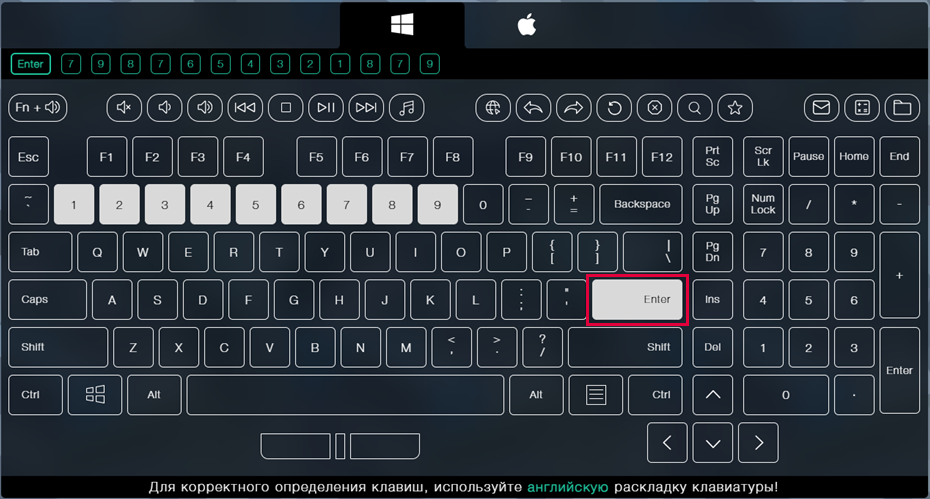Click the calculator key icon
The width and height of the screenshot is (930, 499).
point(862,108)
